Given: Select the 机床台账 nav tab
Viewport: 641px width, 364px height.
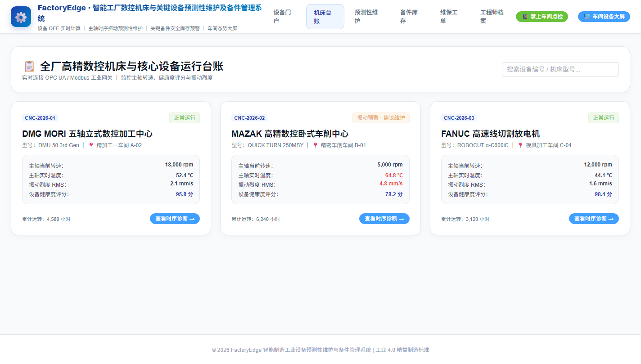Looking at the screenshot, I should coord(325,17).
